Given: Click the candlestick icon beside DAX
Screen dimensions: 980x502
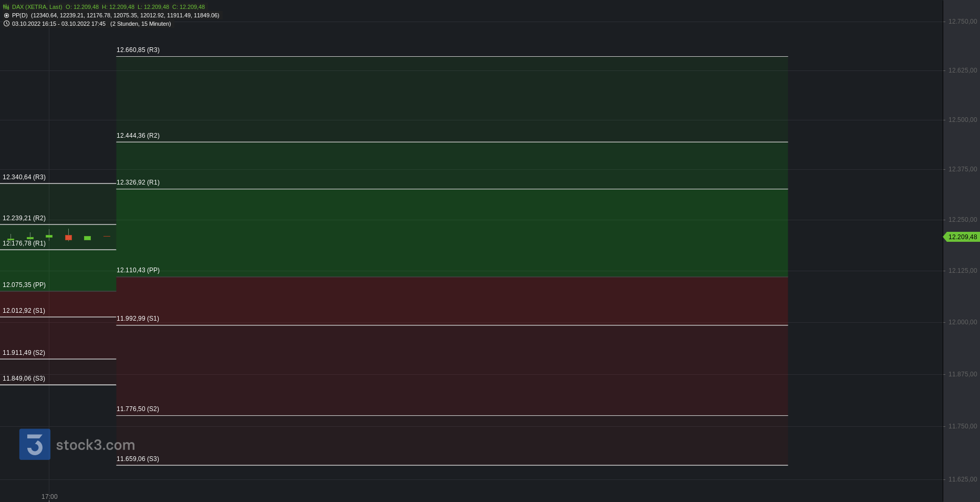Looking at the screenshot, I should click(6, 7).
